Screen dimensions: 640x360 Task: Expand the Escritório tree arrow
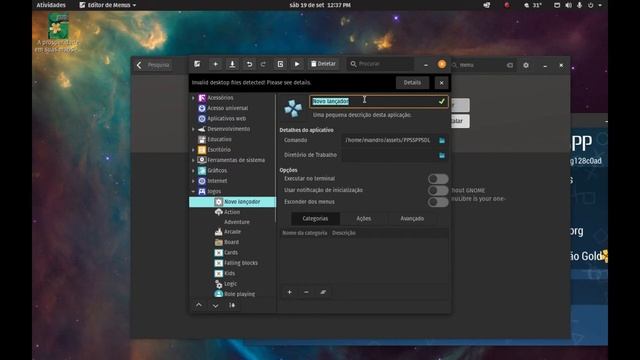(x=193, y=150)
